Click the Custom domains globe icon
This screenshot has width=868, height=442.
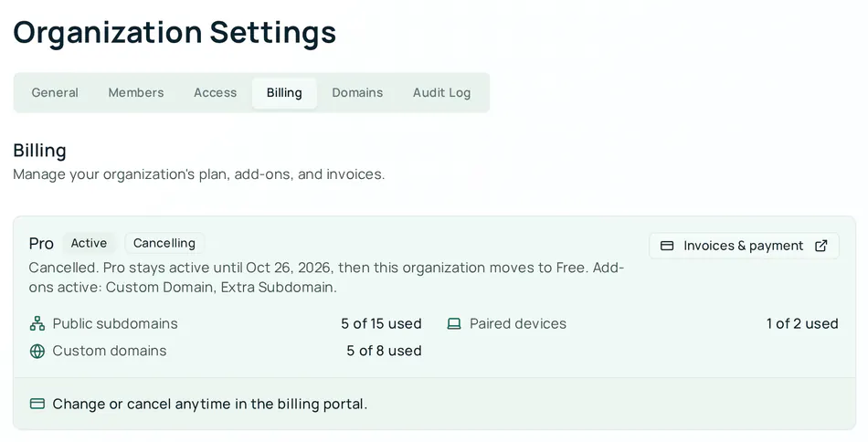click(x=37, y=352)
